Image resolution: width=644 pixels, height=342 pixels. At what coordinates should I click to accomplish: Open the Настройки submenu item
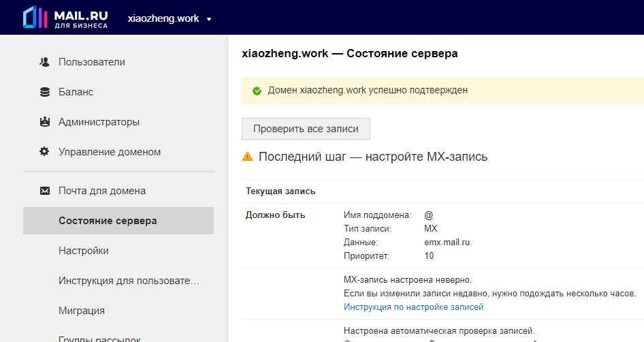click(83, 251)
